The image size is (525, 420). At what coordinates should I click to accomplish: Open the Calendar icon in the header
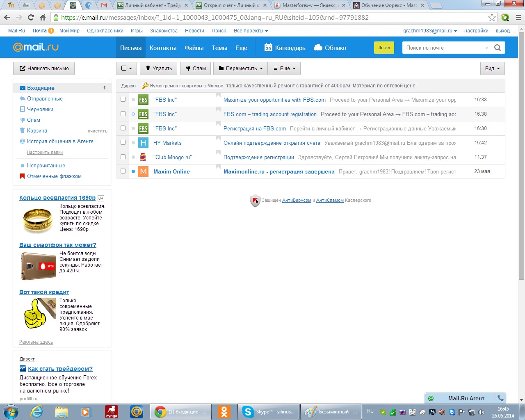tap(268, 48)
